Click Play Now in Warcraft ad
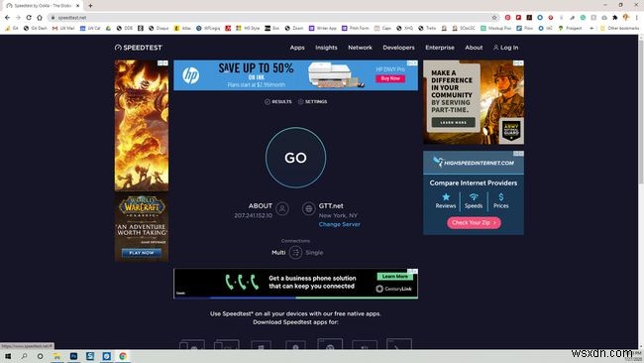 [142, 253]
